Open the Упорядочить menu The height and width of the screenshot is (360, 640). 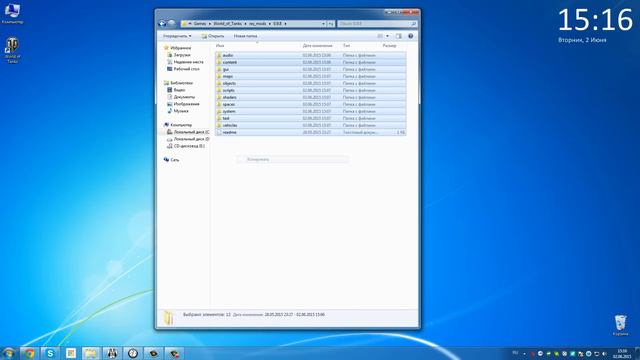coord(177,36)
